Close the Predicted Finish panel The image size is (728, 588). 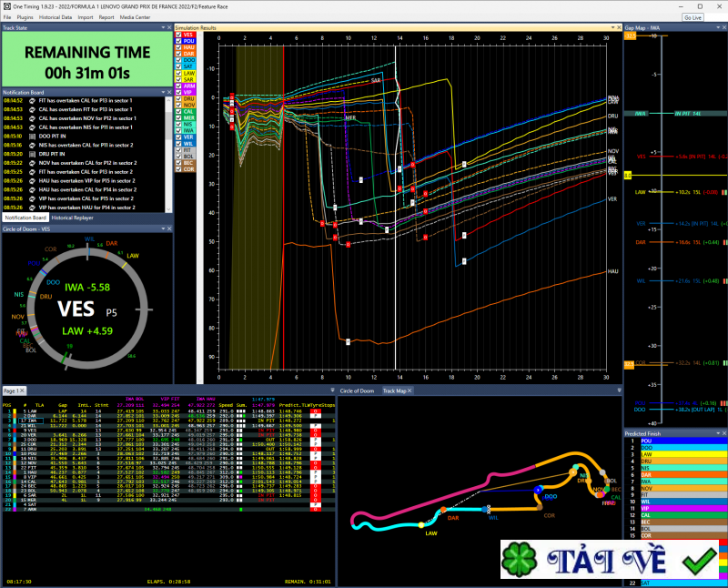[x=724, y=433]
